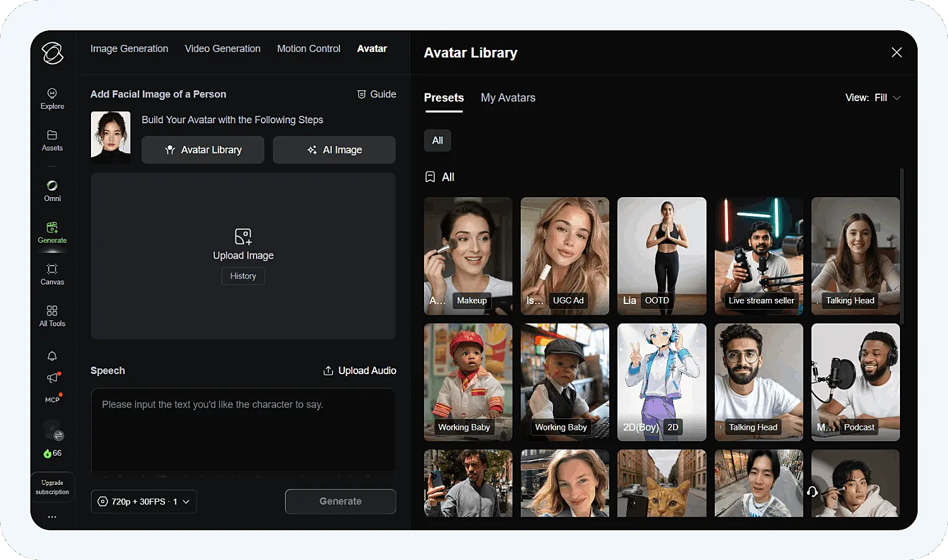Screen dimensions: 948x560
Task: Select the smiling woman selfie avatar
Action: (x=565, y=484)
